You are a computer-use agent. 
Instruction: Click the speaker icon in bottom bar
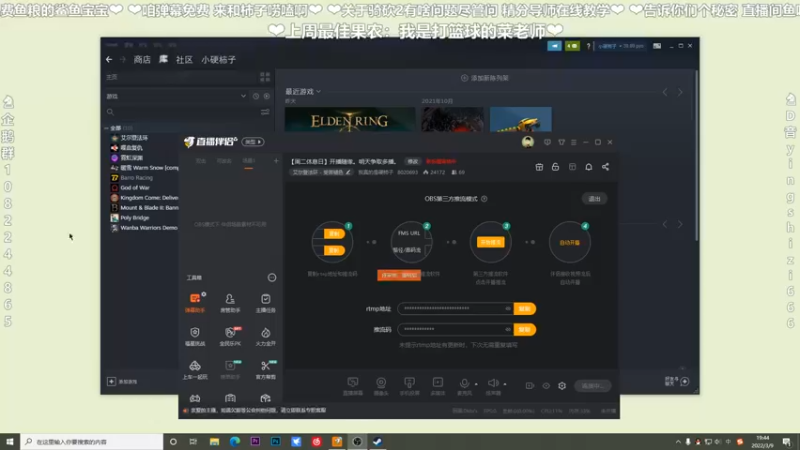(492, 383)
